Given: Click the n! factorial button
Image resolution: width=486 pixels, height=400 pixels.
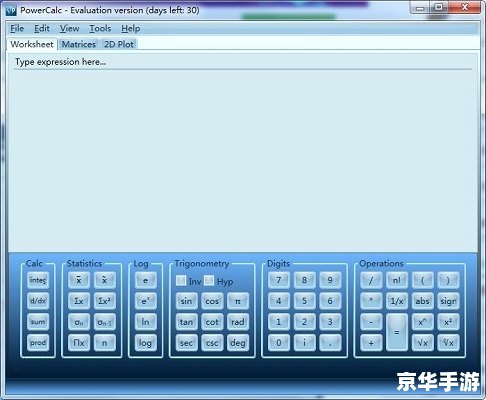Looking at the screenshot, I should pos(397,280).
